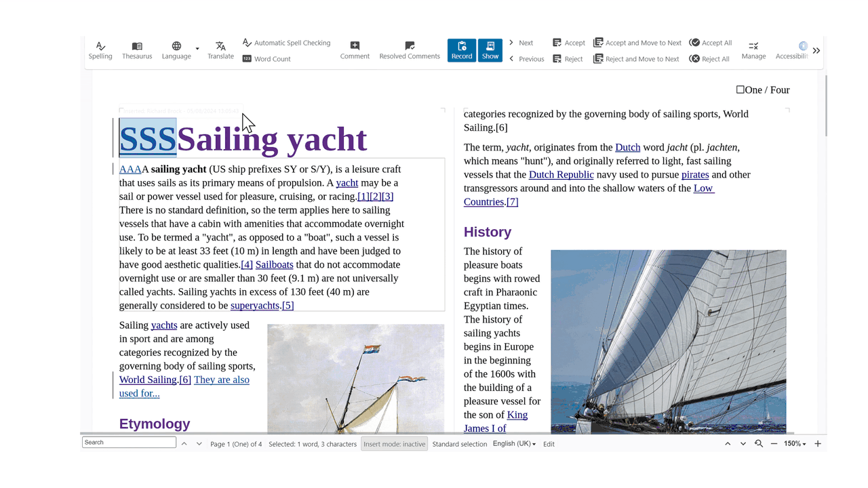Reject All tracked changes
Image resolution: width=868 pixels, height=488 pixels.
pos(709,59)
